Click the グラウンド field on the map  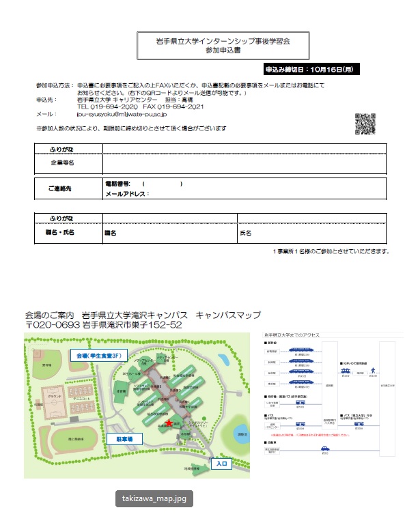point(54,402)
